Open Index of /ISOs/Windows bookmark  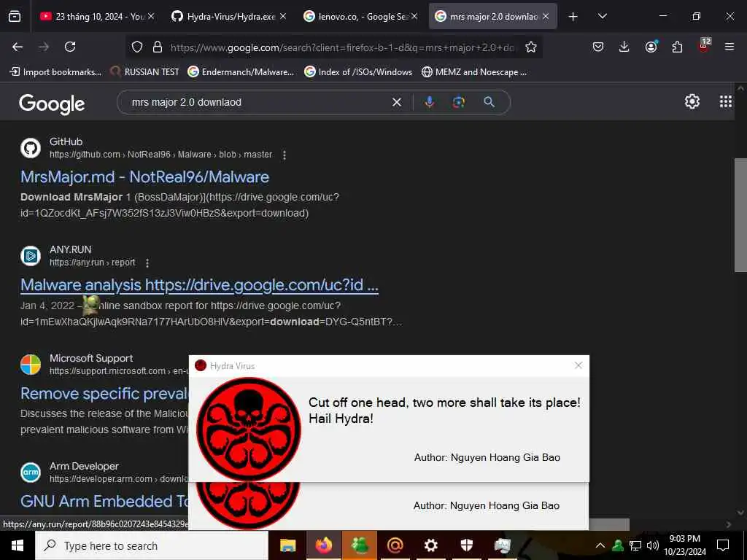(x=358, y=72)
